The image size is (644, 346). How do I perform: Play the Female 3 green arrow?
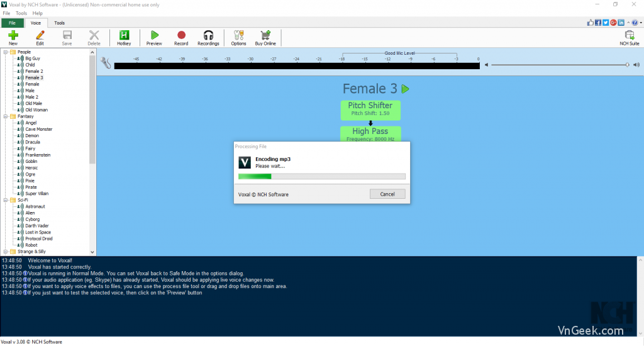pyautogui.click(x=406, y=89)
